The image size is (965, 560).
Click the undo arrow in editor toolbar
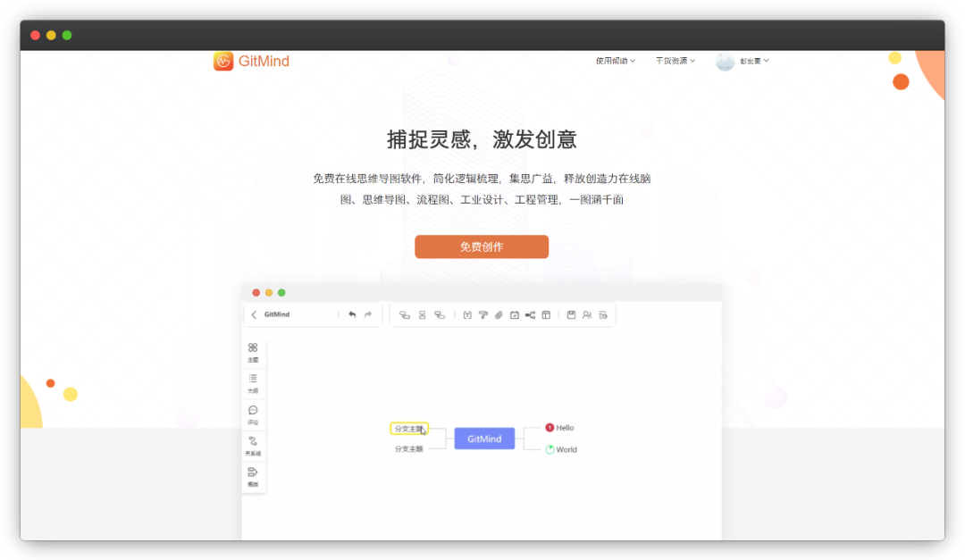(x=352, y=314)
